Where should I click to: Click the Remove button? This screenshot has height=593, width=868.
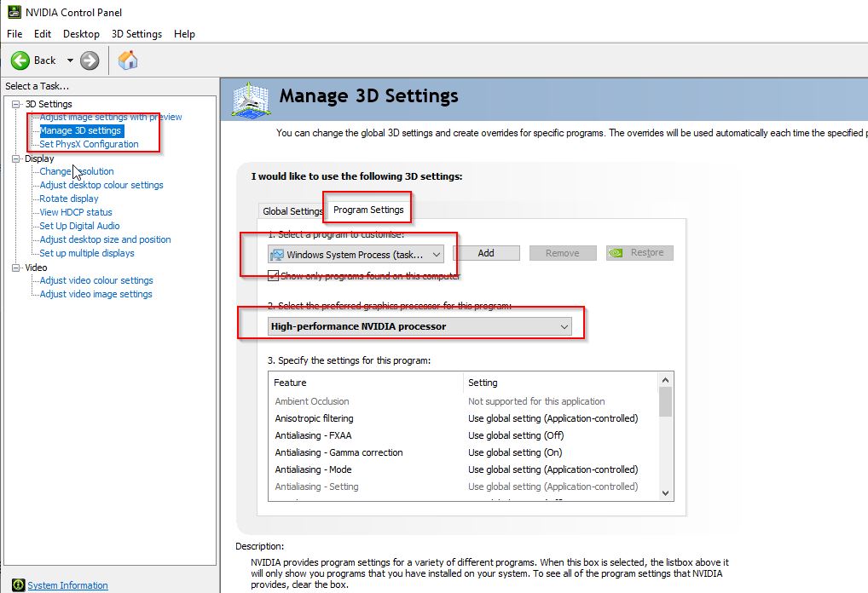pyautogui.click(x=563, y=253)
